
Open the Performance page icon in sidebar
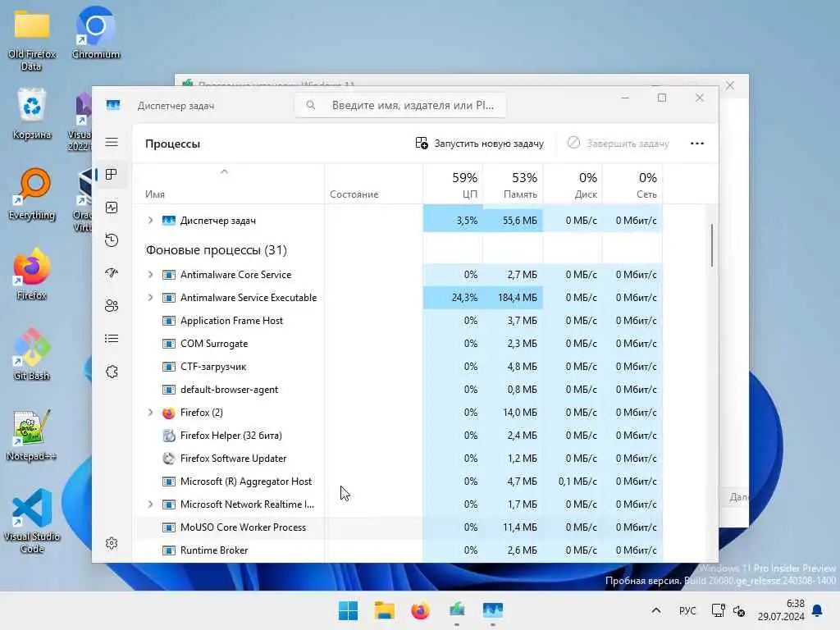[112, 208]
